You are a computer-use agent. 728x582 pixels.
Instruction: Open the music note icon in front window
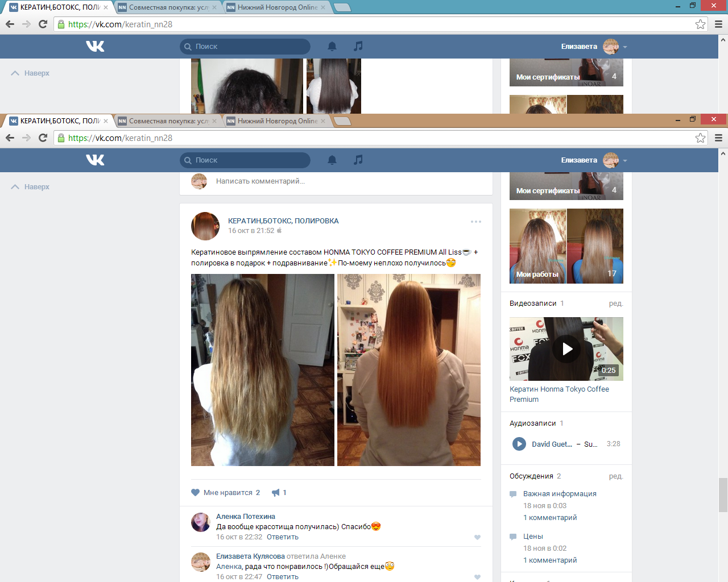(x=358, y=160)
